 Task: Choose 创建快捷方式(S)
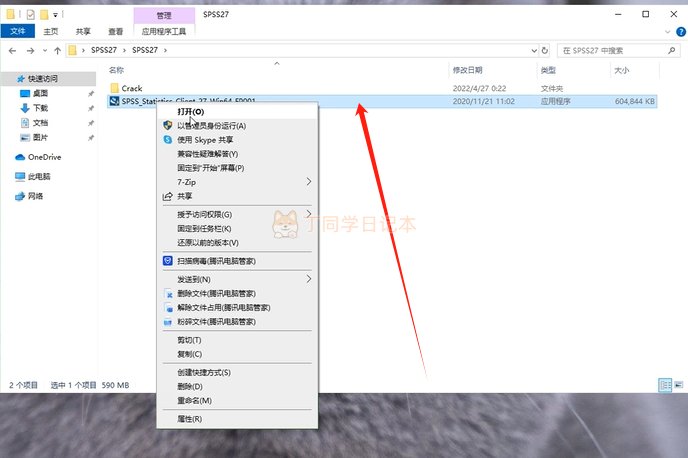[237, 372]
